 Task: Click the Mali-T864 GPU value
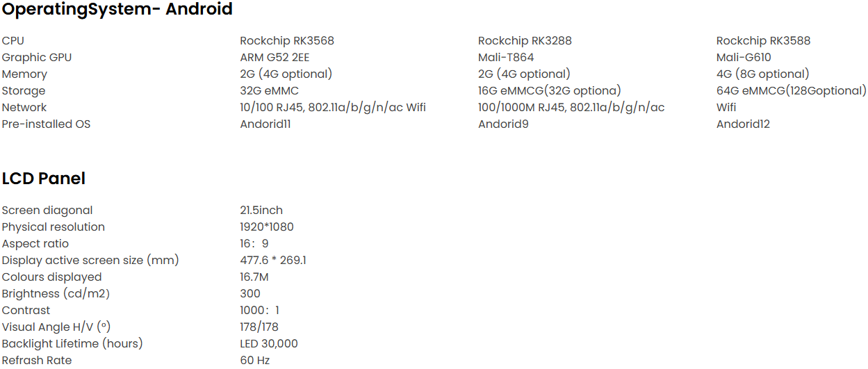pos(506,58)
